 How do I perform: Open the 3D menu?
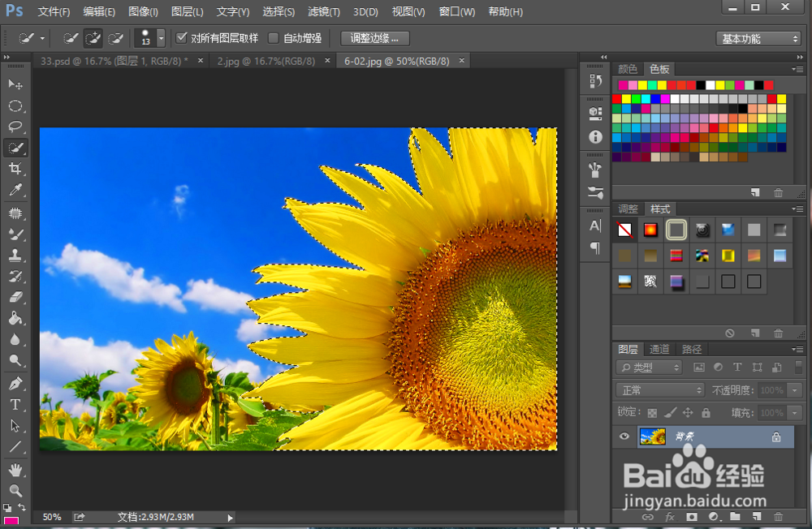[x=365, y=11]
